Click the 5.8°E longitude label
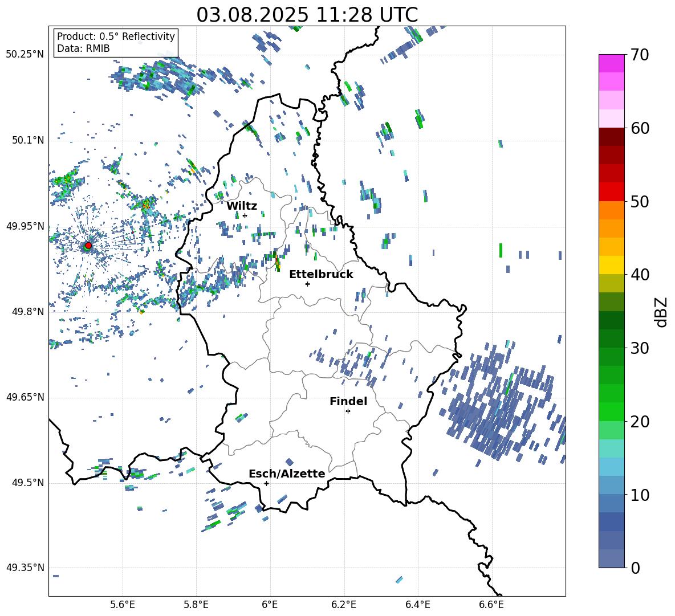This screenshot has height=616, width=675. [196, 605]
